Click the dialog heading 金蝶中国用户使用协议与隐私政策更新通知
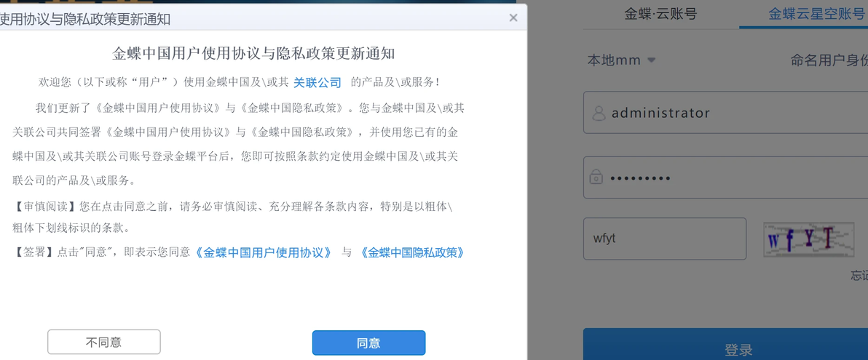 pos(253,54)
